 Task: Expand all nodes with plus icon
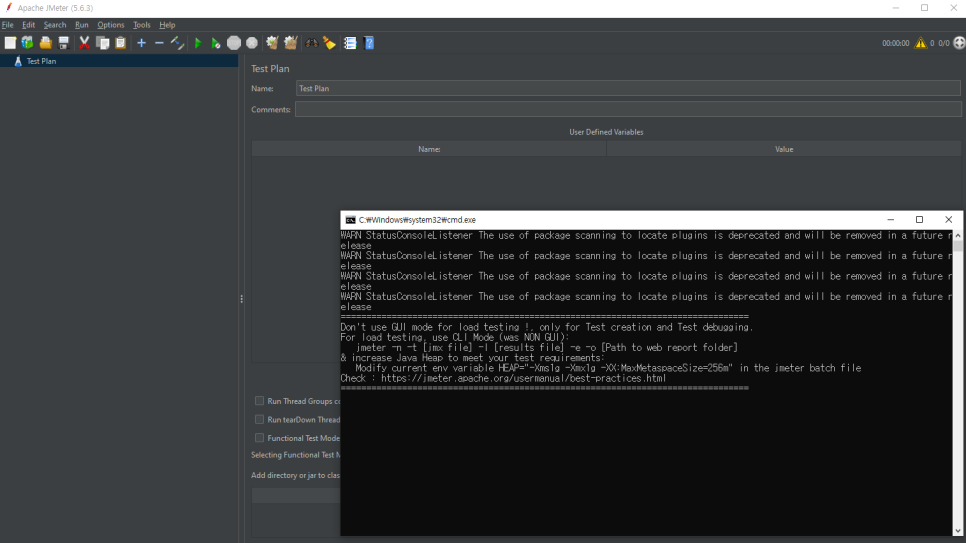click(x=141, y=43)
